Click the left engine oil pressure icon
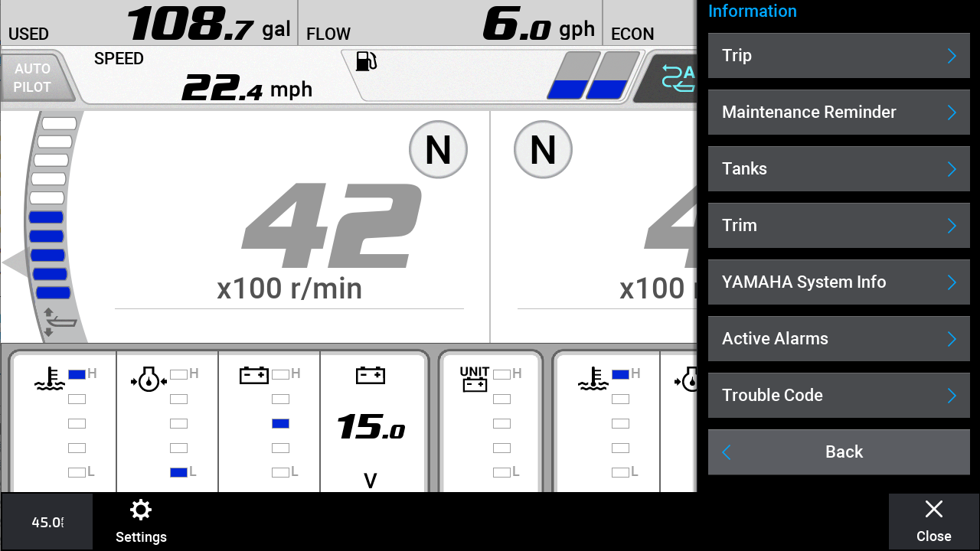Screen dimensions: 980x551 click(149, 378)
